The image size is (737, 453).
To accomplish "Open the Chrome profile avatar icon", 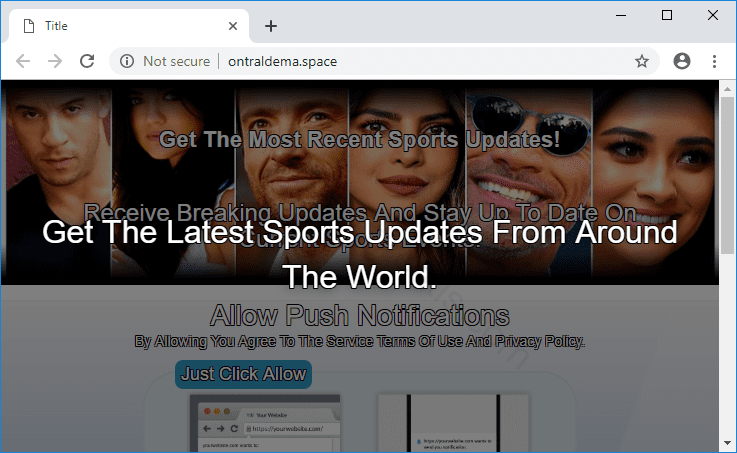I will point(682,61).
